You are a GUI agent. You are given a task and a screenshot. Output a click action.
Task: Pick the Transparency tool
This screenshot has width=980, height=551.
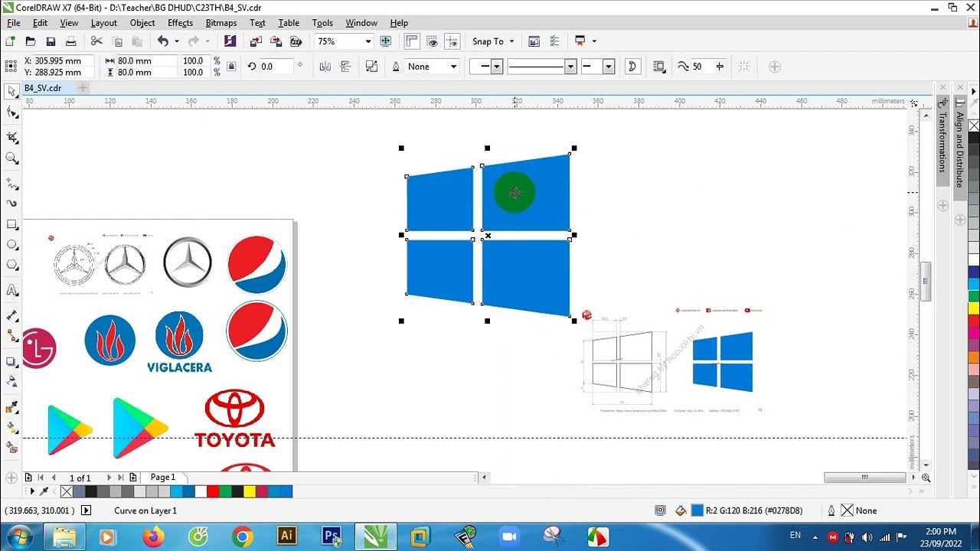[11, 381]
